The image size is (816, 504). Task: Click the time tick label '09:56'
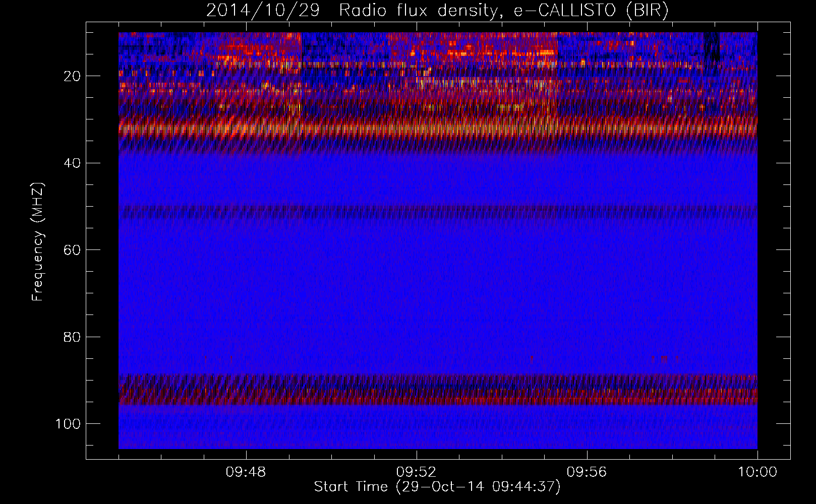coord(587,472)
